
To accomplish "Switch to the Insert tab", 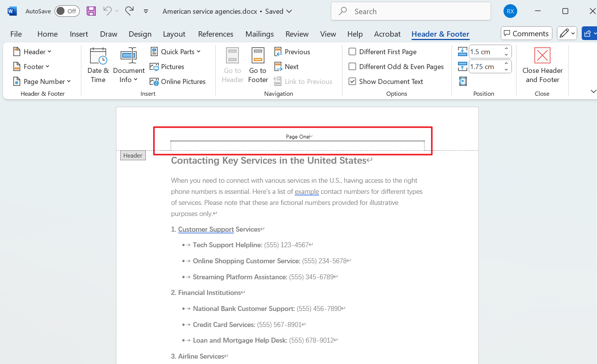I will (x=79, y=34).
